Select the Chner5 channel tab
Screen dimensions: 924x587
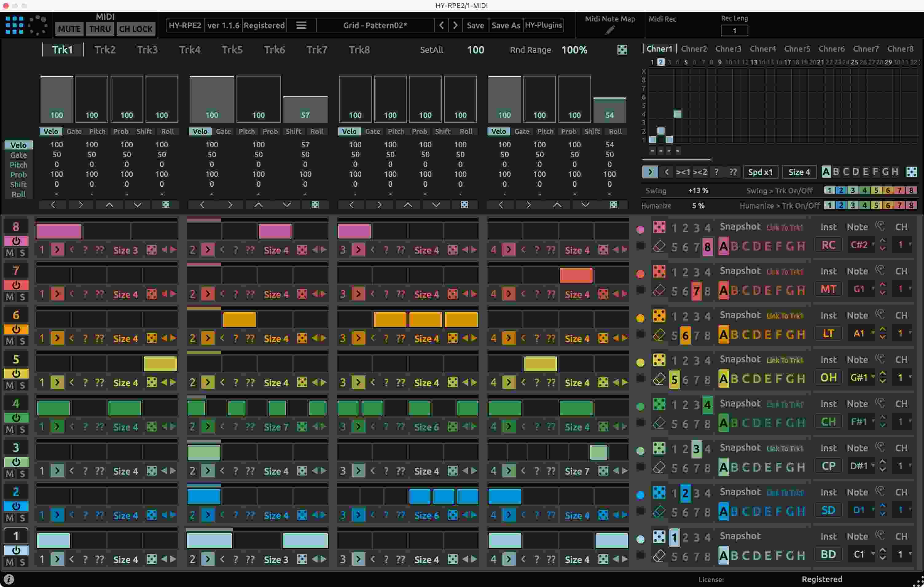[797, 49]
